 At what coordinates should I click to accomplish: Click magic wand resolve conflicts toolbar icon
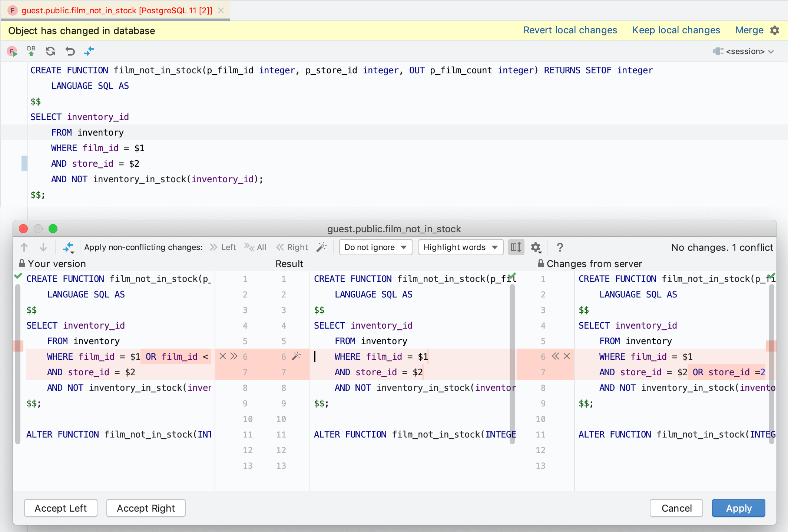[x=321, y=247]
